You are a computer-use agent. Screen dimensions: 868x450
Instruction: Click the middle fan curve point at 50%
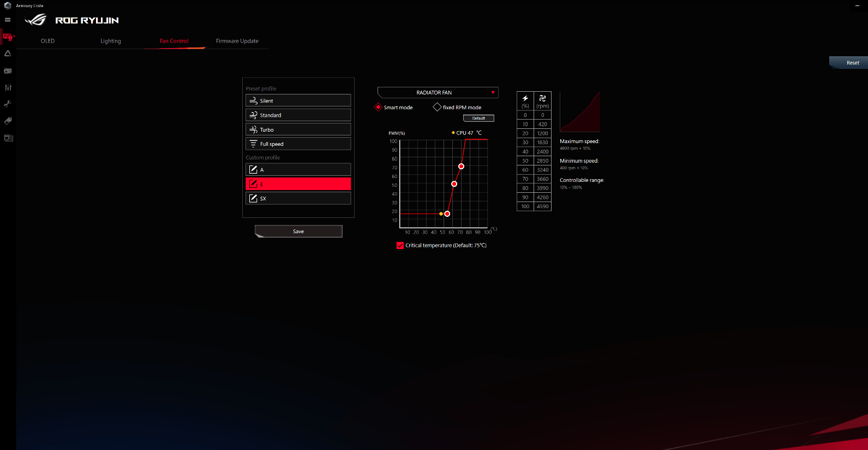[454, 184]
